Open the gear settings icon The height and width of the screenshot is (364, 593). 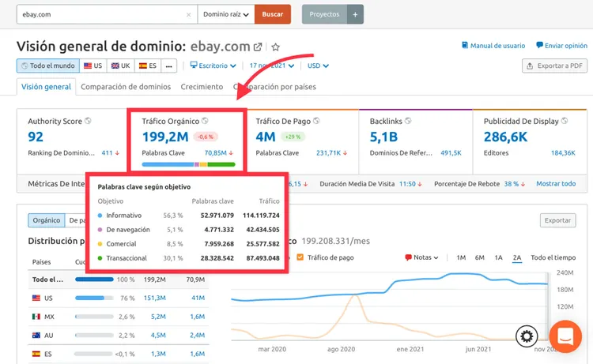527,336
